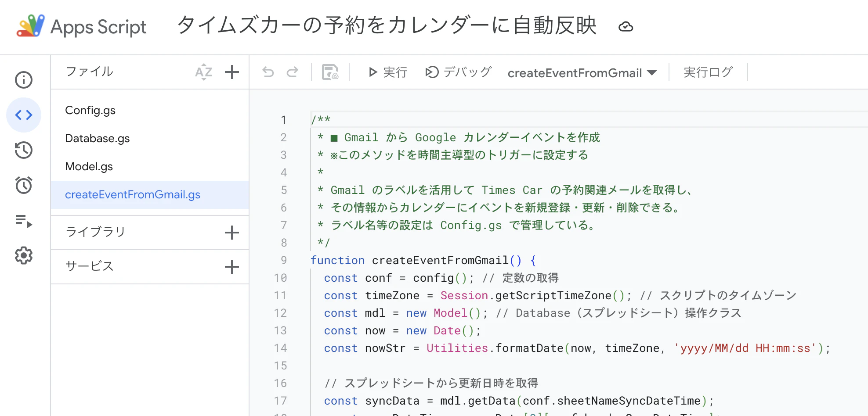Click the redo arrow in toolbar
The height and width of the screenshot is (416, 868).
tap(293, 72)
